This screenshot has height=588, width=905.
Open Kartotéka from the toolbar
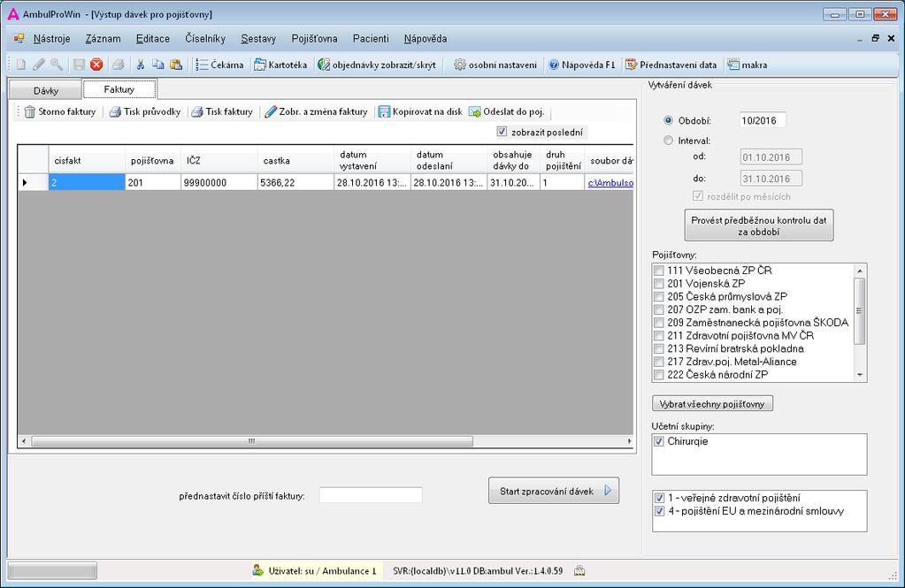[281, 65]
